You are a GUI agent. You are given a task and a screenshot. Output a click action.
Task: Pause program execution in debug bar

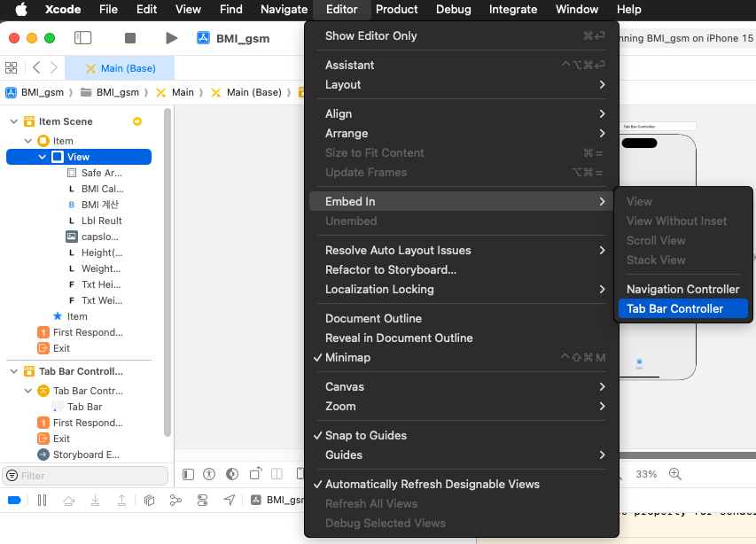(x=42, y=501)
